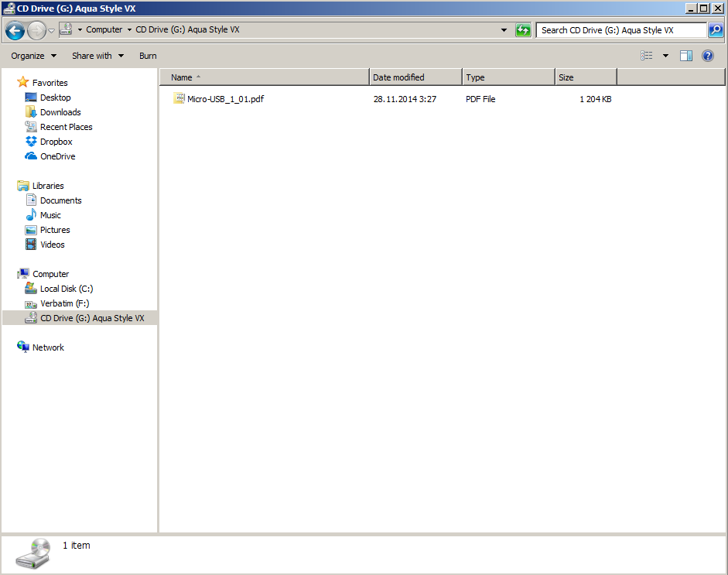Click the Music note icon

31,214
